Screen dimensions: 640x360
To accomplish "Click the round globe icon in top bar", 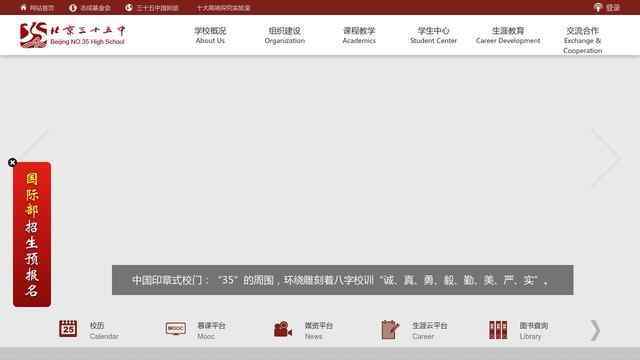I will coord(129,7).
